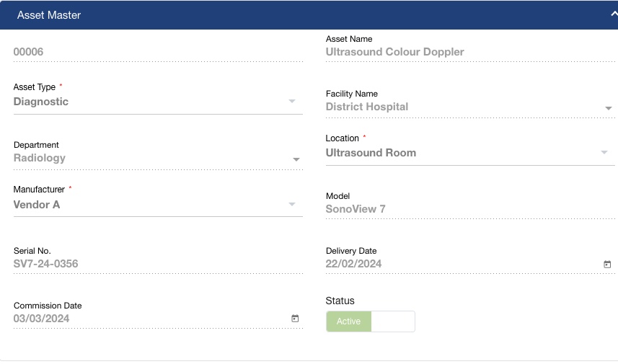The width and height of the screenshot is (618, 364).
Task: Click the Department label
Action: point(36,145)
